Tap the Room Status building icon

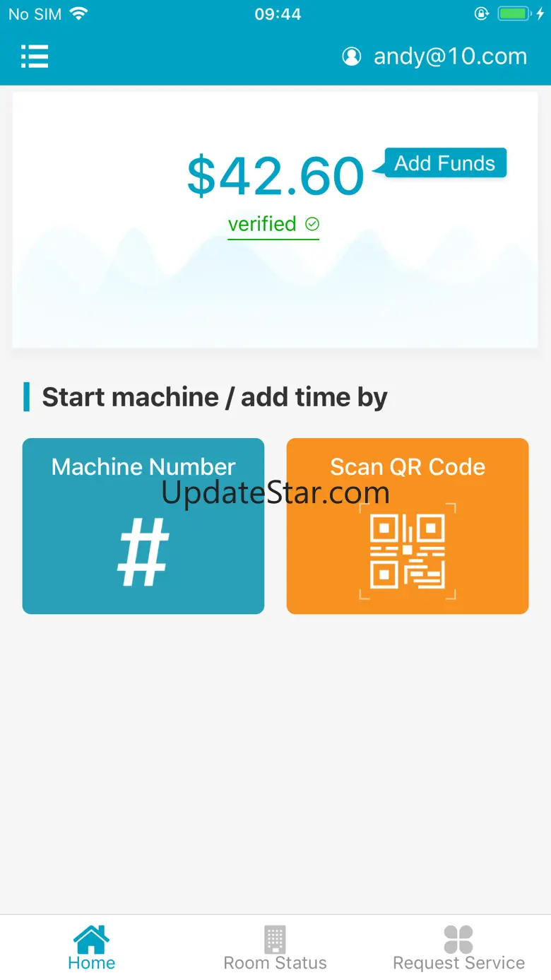click(x=275, y=939)
